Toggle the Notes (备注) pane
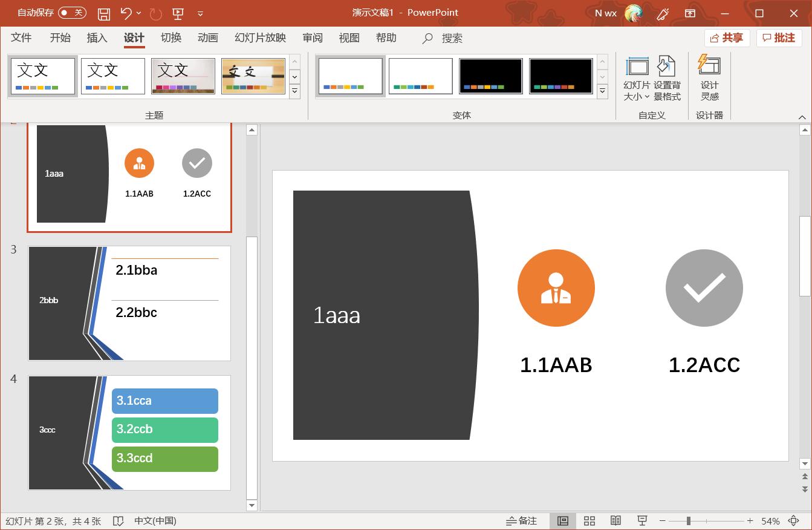Image resolution: width=812 pixels, height=530 pixels. pyautogui.click(x=521, y=521)
